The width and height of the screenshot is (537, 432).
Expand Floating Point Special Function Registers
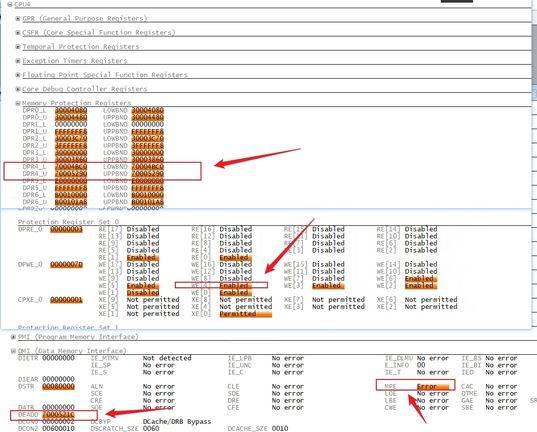(x=18, y=75)
